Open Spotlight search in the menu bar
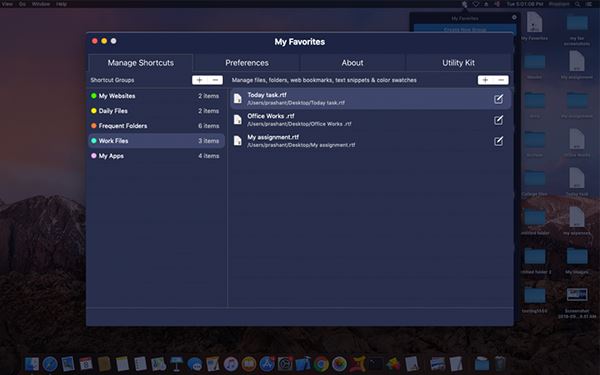The height and width of the screenshot is (375, 600). (577, 4)
